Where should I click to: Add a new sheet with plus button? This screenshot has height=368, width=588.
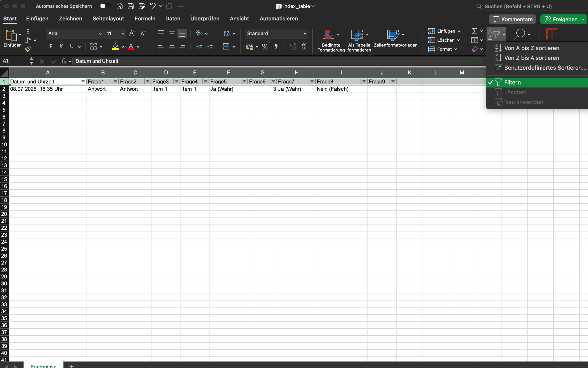[71, 366]
